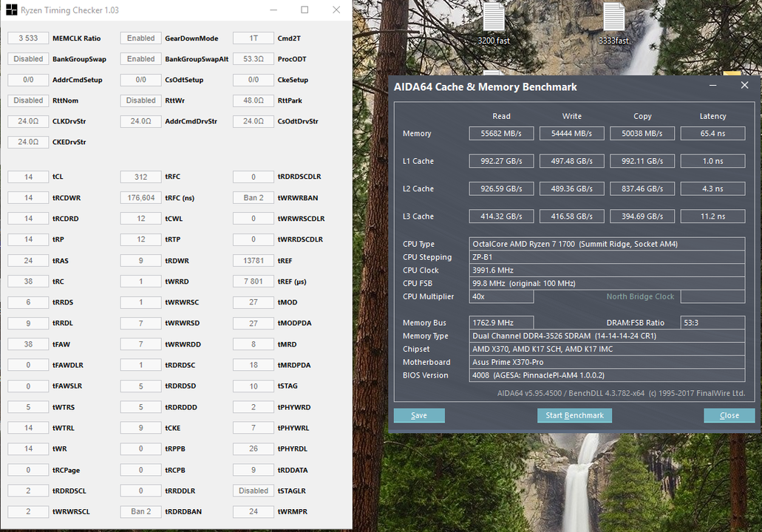Click the empty North Bridge Clock field
The image size is (762, 532).
pos(712,296)
